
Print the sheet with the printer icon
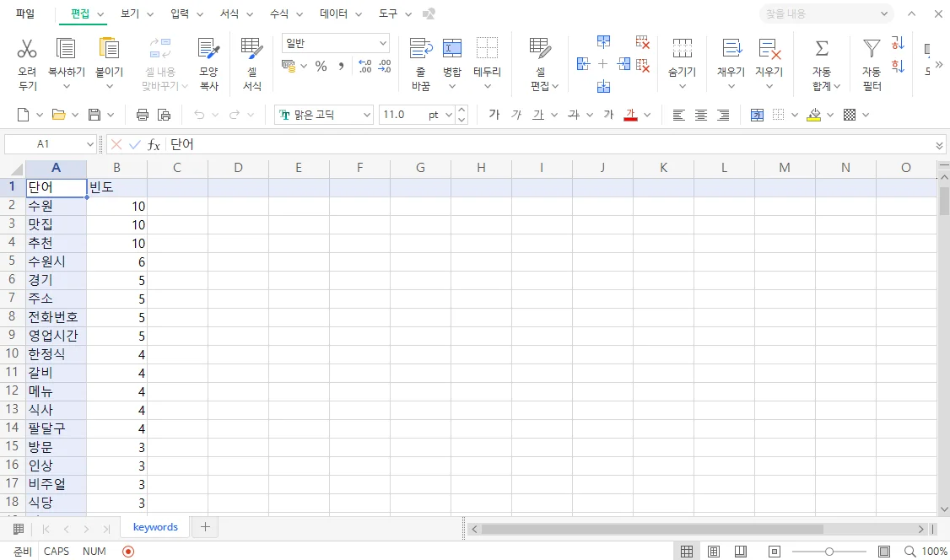pos(143,115)
